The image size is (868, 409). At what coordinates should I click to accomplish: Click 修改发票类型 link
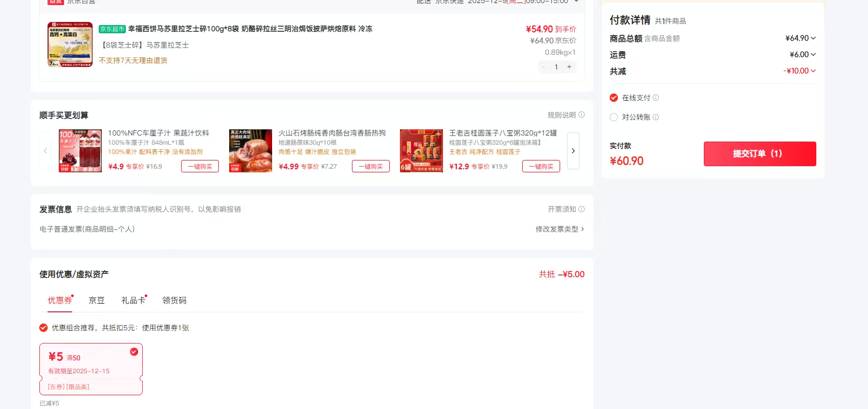pos(559,229)
